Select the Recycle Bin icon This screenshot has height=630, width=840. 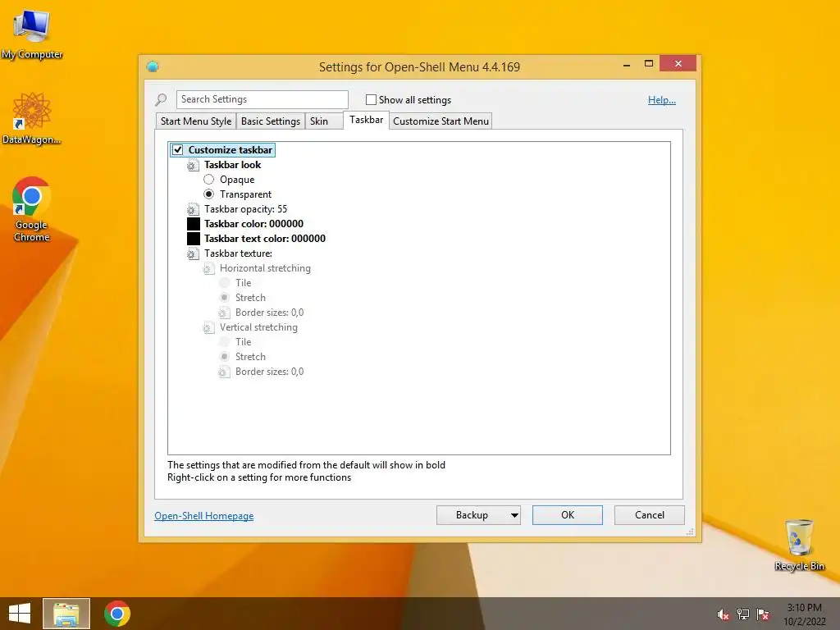[x=799, y=545]
